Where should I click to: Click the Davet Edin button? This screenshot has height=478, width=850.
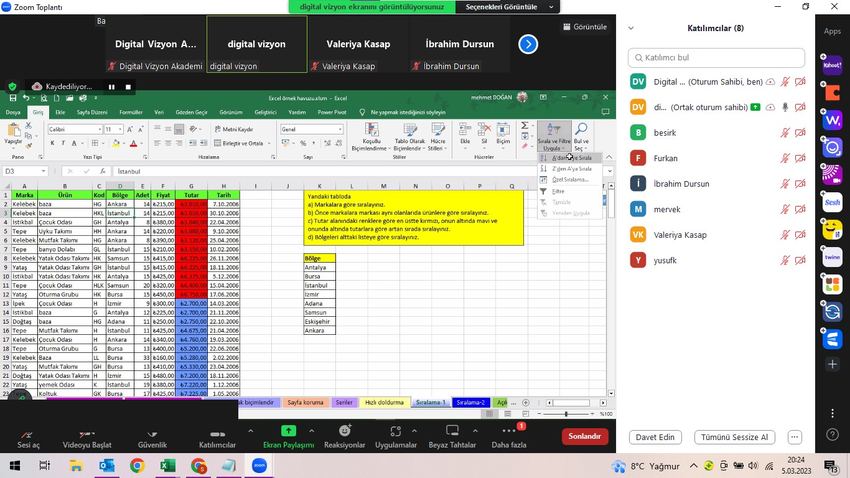[x=655, y=437]
